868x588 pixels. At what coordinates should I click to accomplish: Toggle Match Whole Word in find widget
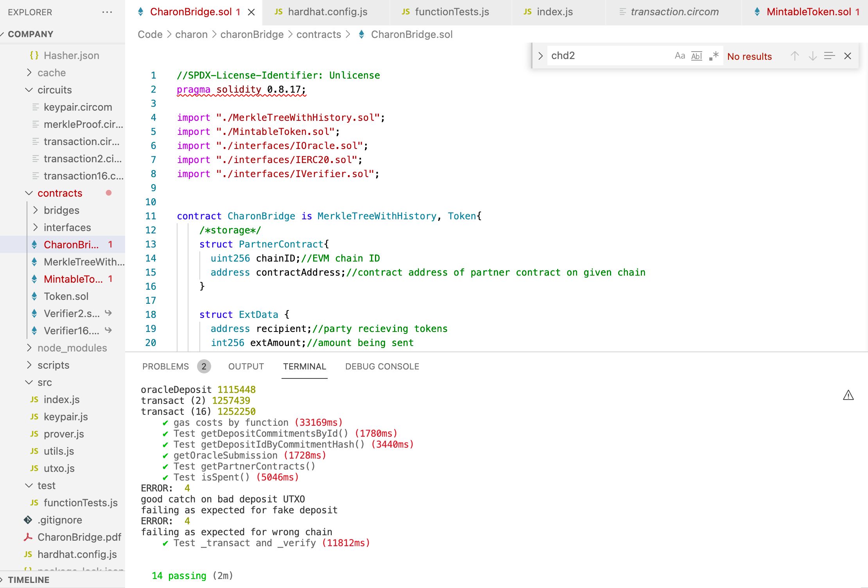[697, 56]
